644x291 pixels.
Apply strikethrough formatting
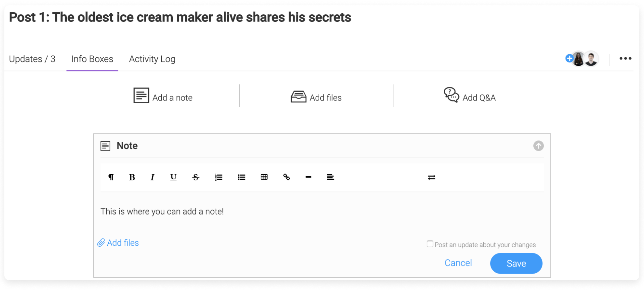196,177
